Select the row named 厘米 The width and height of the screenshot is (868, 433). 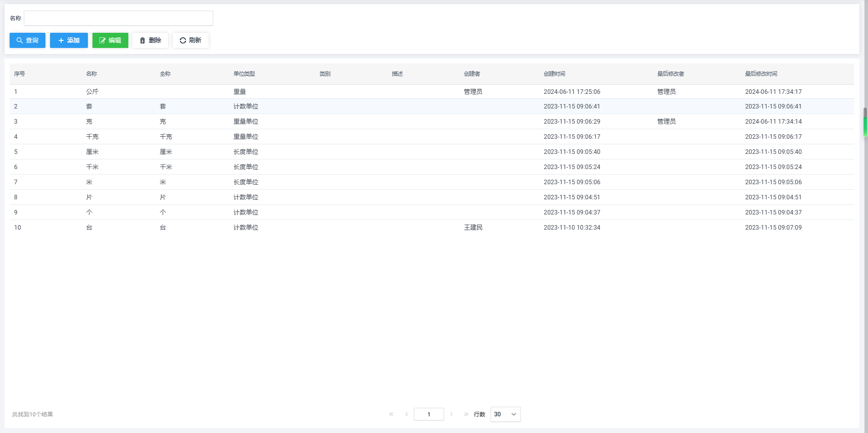point(92,152)
